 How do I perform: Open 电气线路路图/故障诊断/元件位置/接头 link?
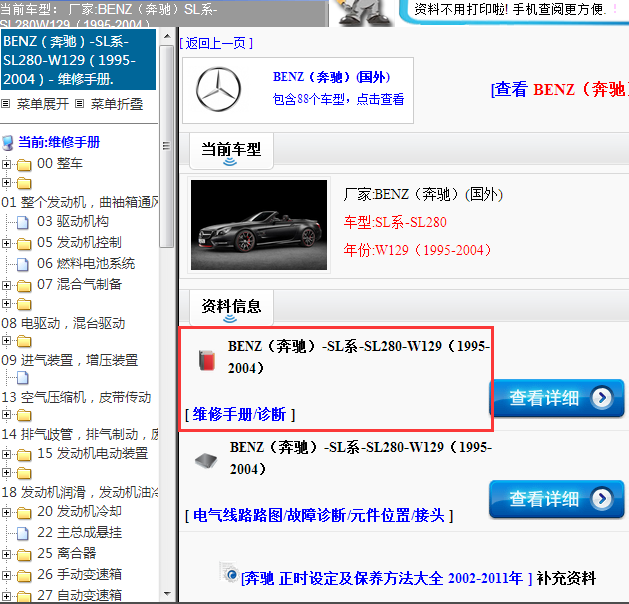click(x=319, y=515)
